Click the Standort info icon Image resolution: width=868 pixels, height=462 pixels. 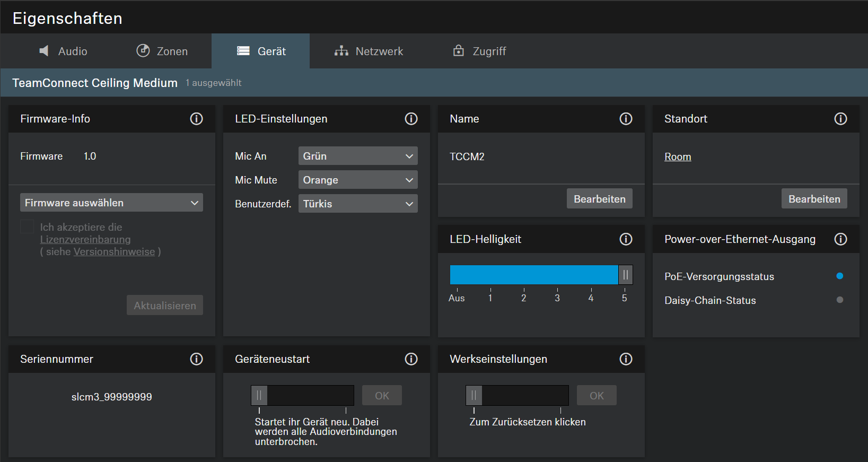pos(840,119)
